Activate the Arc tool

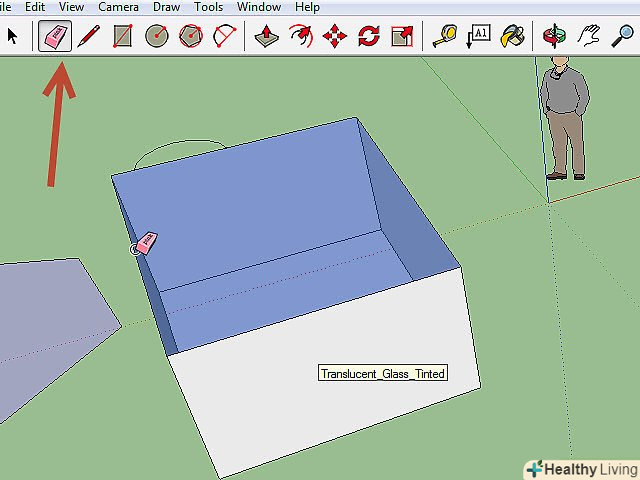click(225, 37)
